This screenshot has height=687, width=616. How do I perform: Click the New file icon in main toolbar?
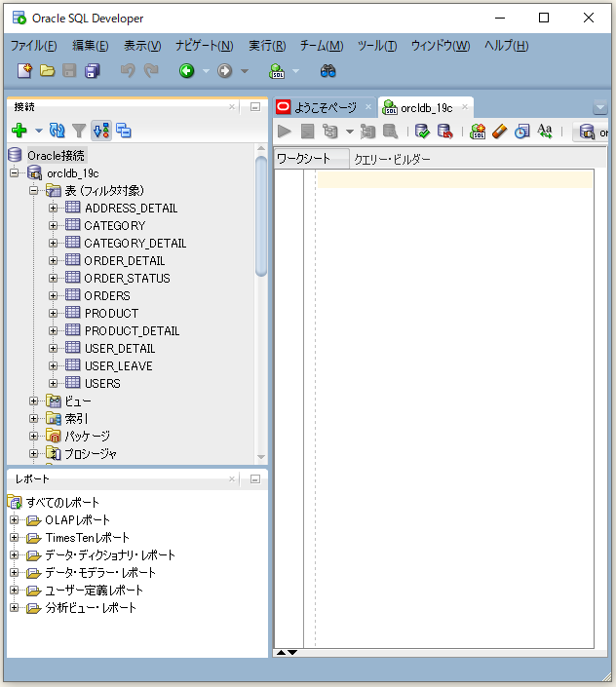click(24, 70)
